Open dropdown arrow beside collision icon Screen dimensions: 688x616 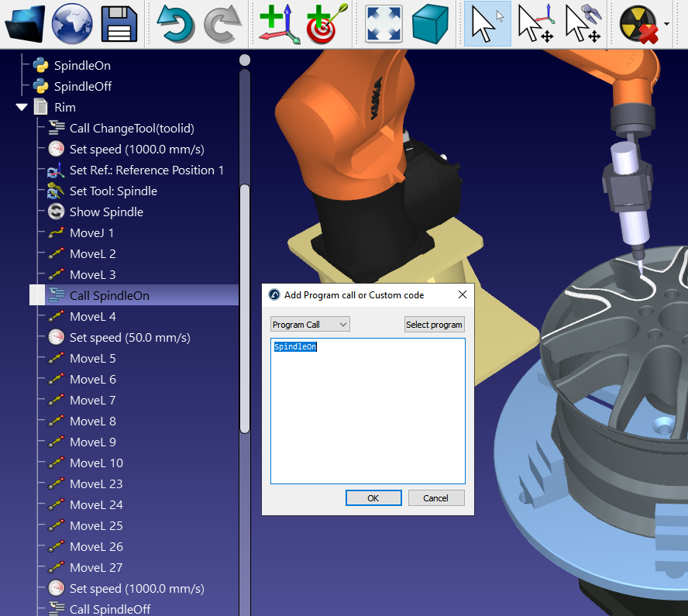tap(667, 24)
